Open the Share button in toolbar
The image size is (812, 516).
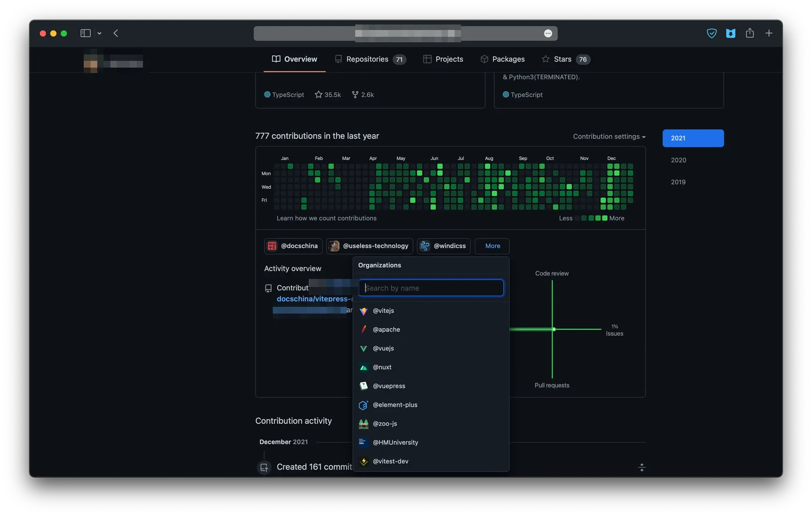coord(749,33)
